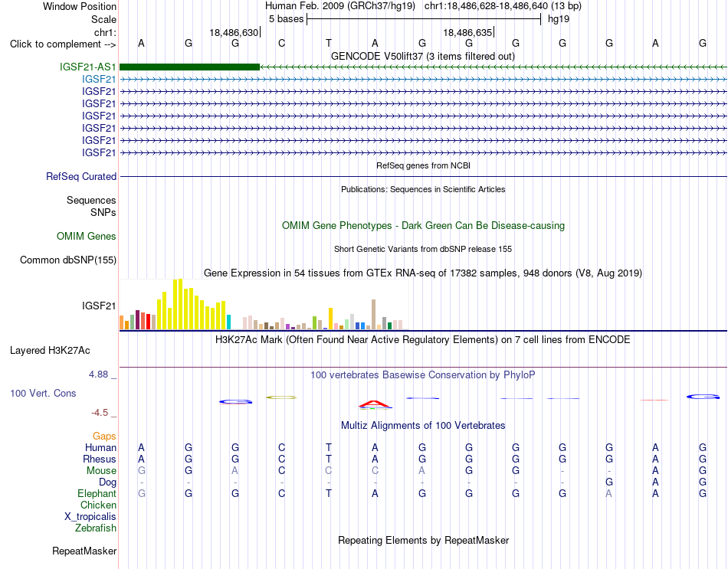This screenshot has width=728, height=569.
Task: Click the Elephant species label
Action: (97, 493)
